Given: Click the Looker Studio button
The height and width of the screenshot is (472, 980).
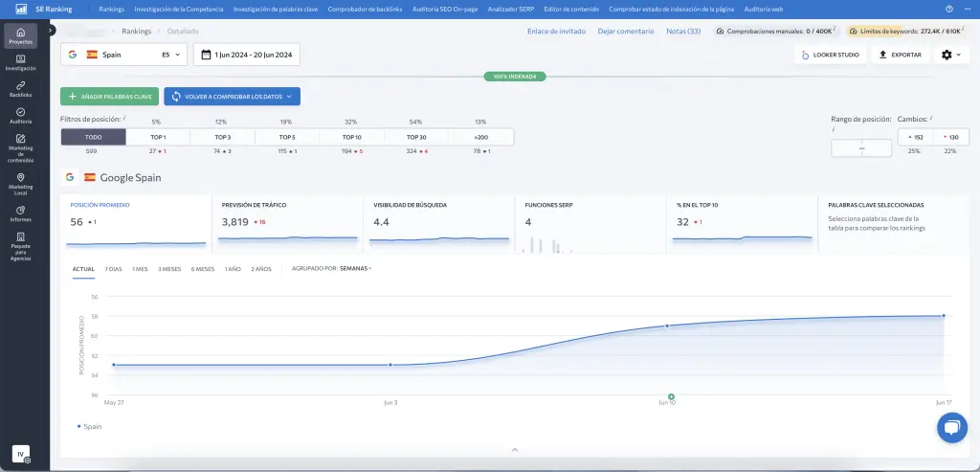Looking at the screenshot, I should (x=830, y=55).
